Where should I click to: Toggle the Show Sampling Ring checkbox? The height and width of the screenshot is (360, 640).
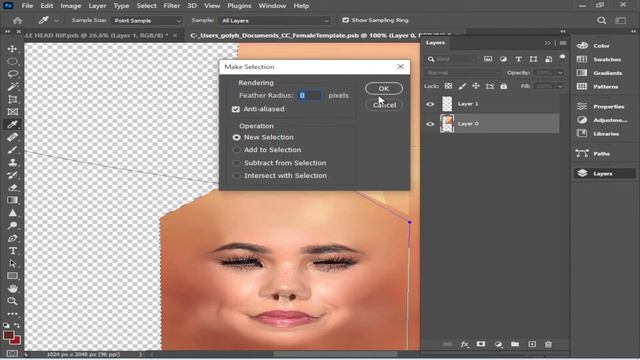click(345, 20)
